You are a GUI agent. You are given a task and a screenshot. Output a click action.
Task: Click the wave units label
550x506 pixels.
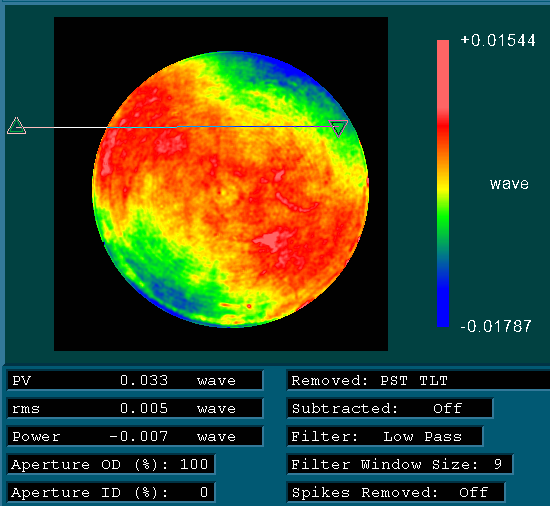(x=509, y=184)
